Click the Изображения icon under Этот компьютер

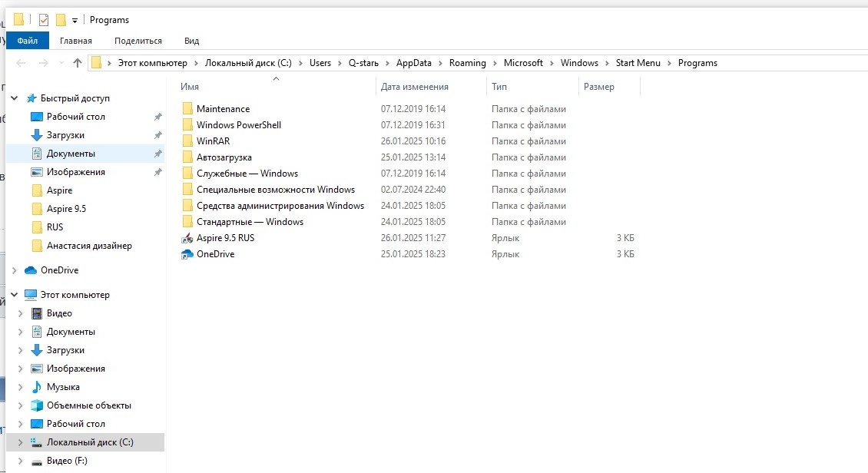click(37, 369)
